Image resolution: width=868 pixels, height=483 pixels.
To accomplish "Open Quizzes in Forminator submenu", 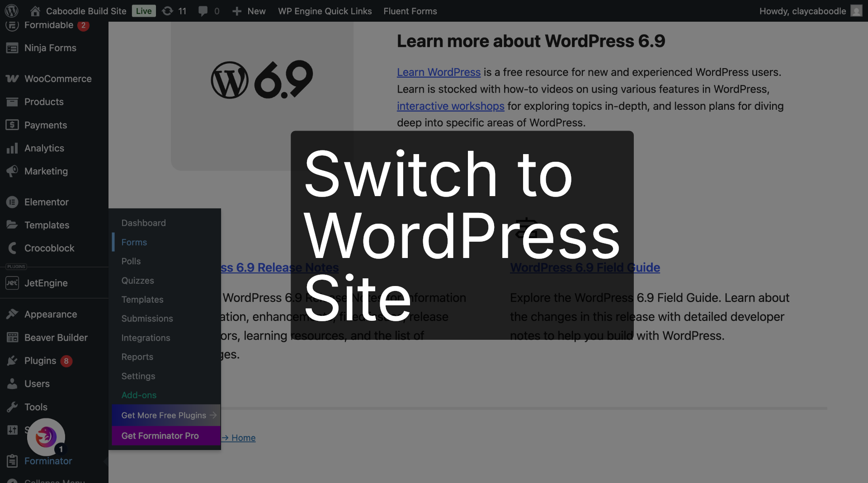I will tap(137, 281).
